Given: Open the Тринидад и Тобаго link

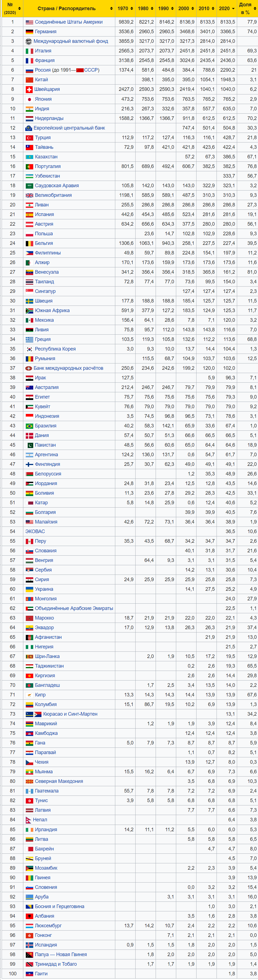Looking at the screenshot, I should point(56,964).
